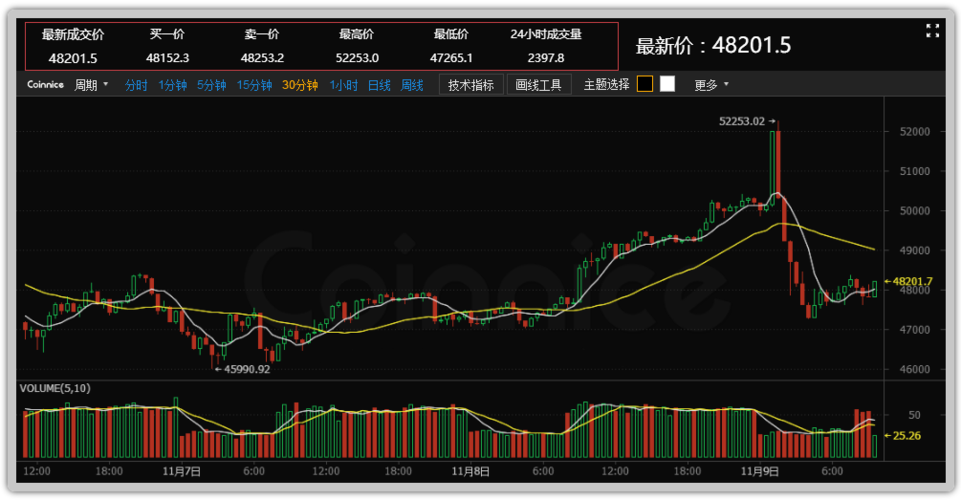The image size is (961, 500).
Task: Select the active 30分钟 interval
Action: click(299, 85)
